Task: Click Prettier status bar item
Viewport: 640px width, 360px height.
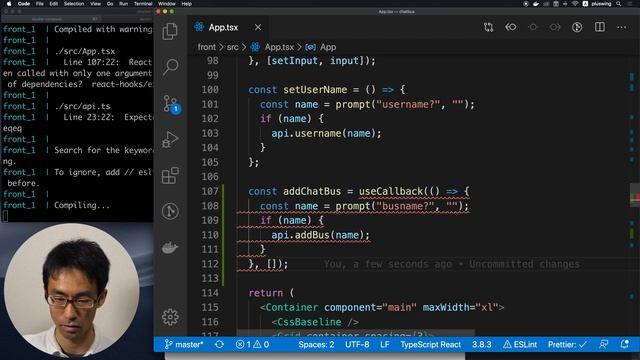Action: click(567, 344)
